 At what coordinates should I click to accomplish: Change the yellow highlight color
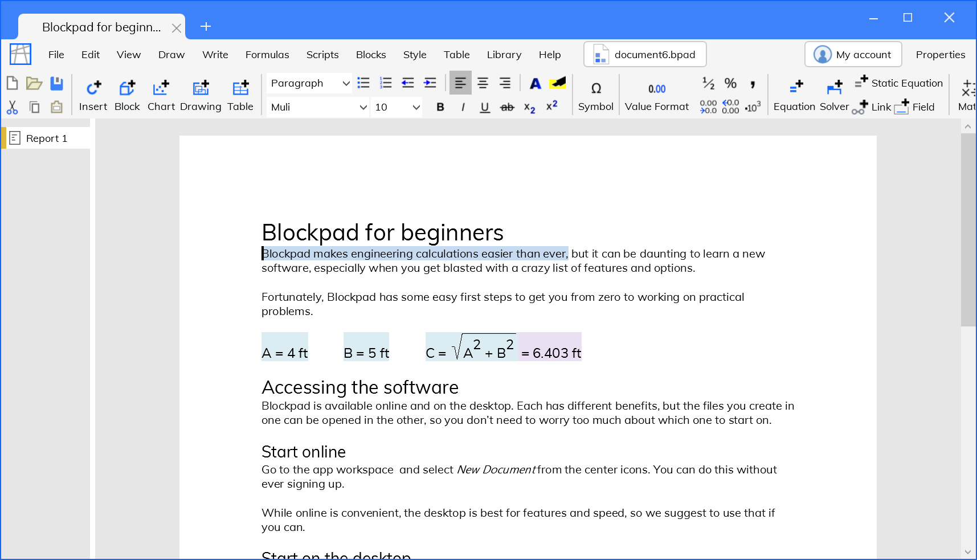coord(557,83)
